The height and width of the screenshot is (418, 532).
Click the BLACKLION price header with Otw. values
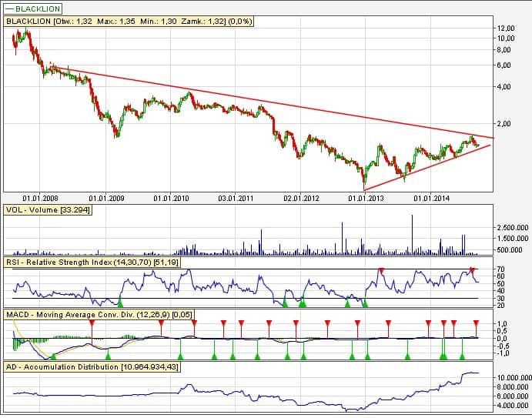(115, 22)
